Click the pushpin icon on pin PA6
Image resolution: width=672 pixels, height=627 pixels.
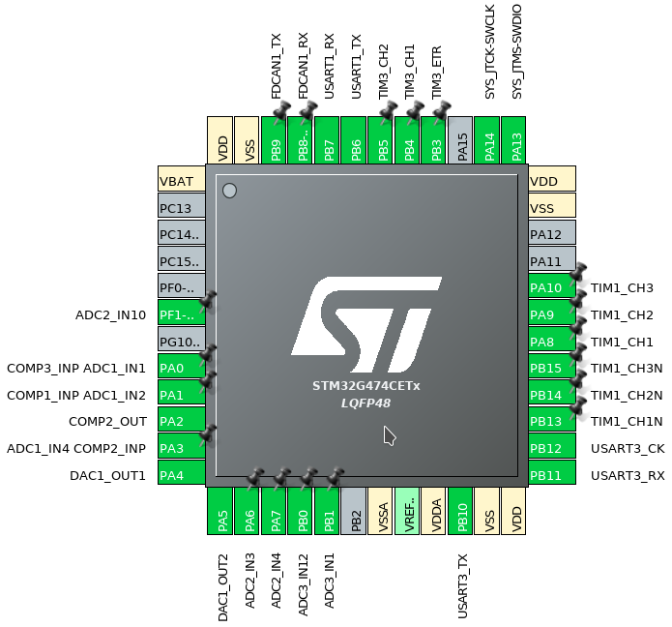[x=256, y=477]
